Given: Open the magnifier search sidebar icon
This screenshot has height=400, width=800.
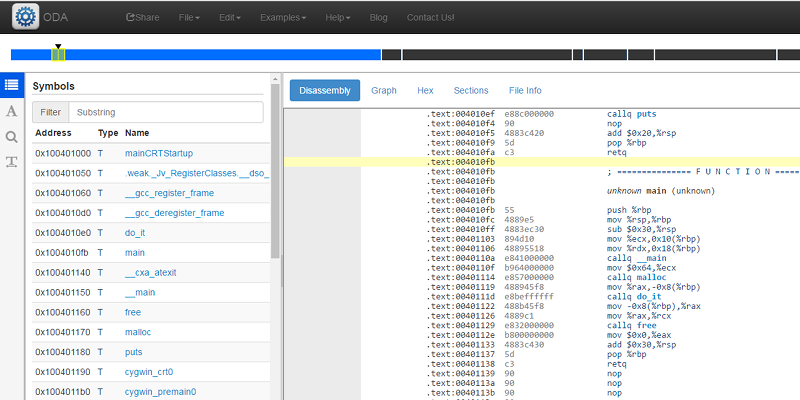Looking at the screenshot, I should pyautogui.click(x=12, y=137).
